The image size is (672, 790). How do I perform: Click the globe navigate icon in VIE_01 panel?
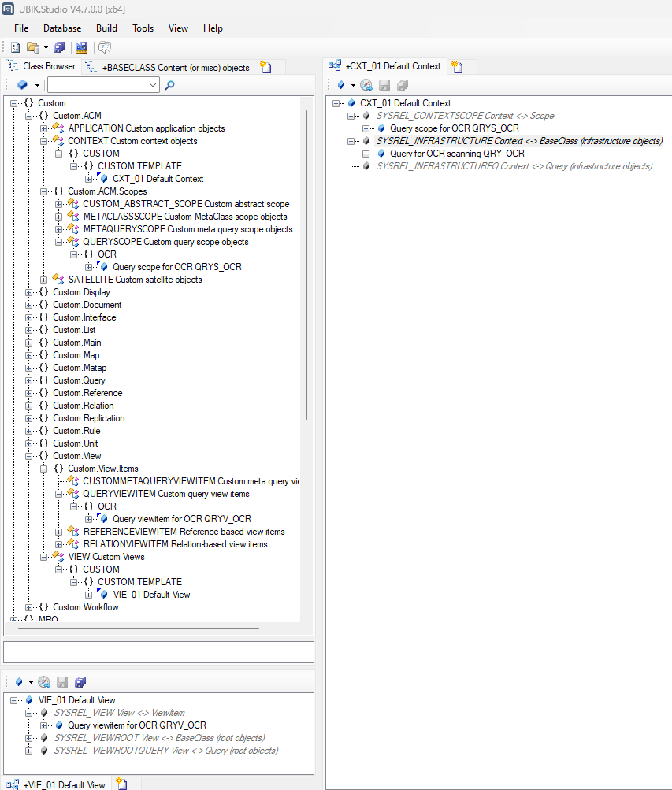click(x=44, y=681)
